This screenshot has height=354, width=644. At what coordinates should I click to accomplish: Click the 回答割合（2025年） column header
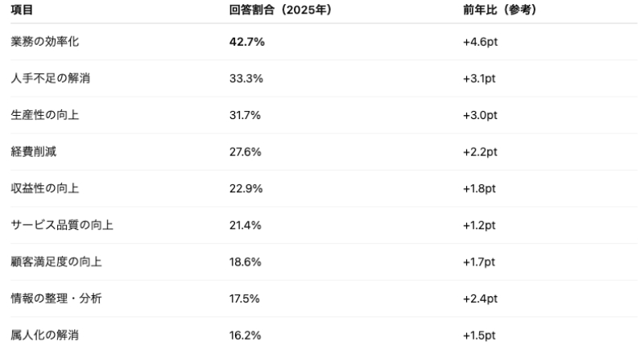279,10
